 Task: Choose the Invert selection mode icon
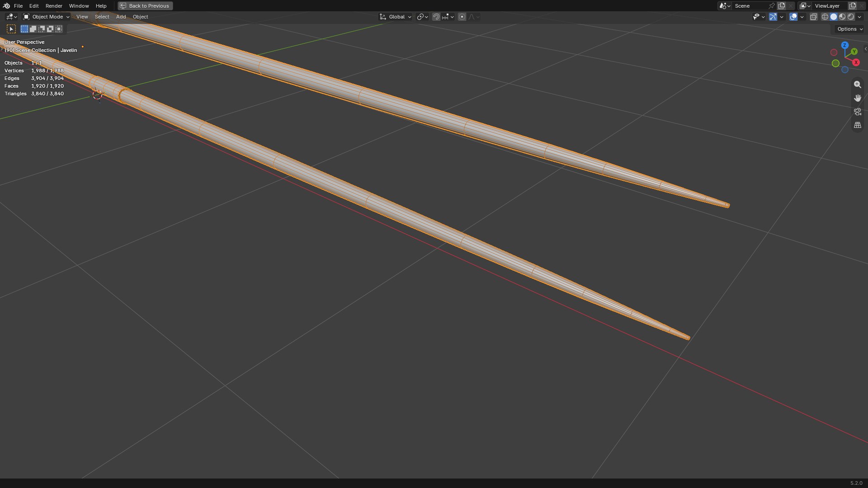[50, 29]
